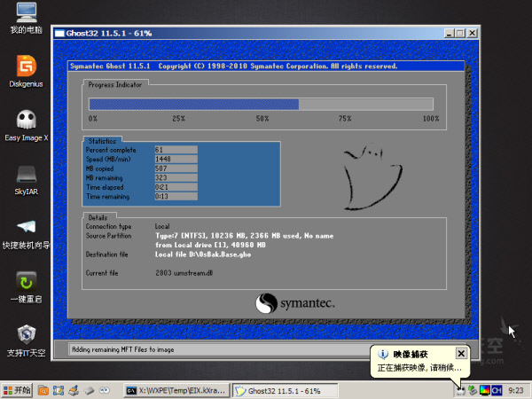Open the 开始 Start menu button
The width and height of the screenshot is (532, 399).
click(x=17, y=390)
